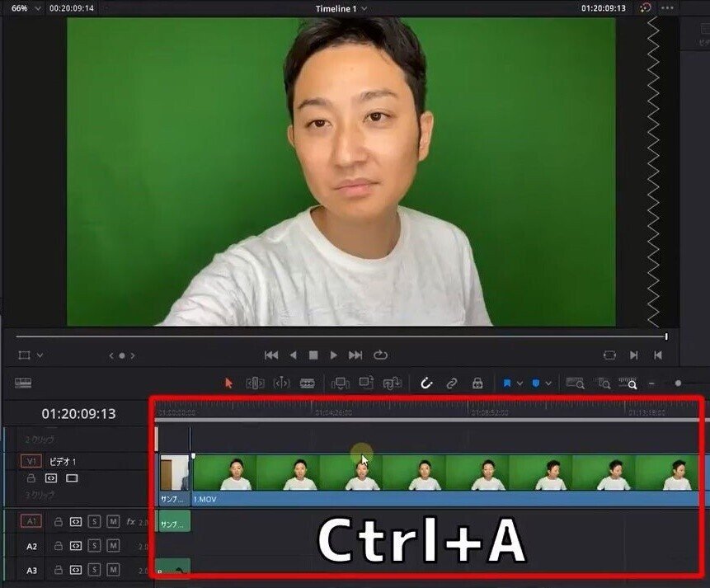Go to last frame button
The width and height of the screenshot is (710, 588).
click(355, 355)
